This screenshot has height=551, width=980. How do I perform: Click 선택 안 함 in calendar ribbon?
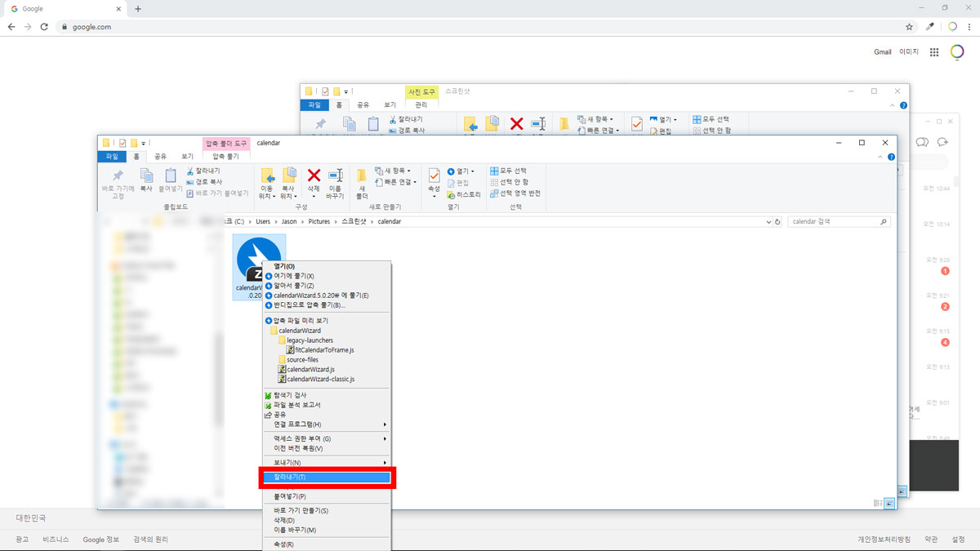click(510, 182)
